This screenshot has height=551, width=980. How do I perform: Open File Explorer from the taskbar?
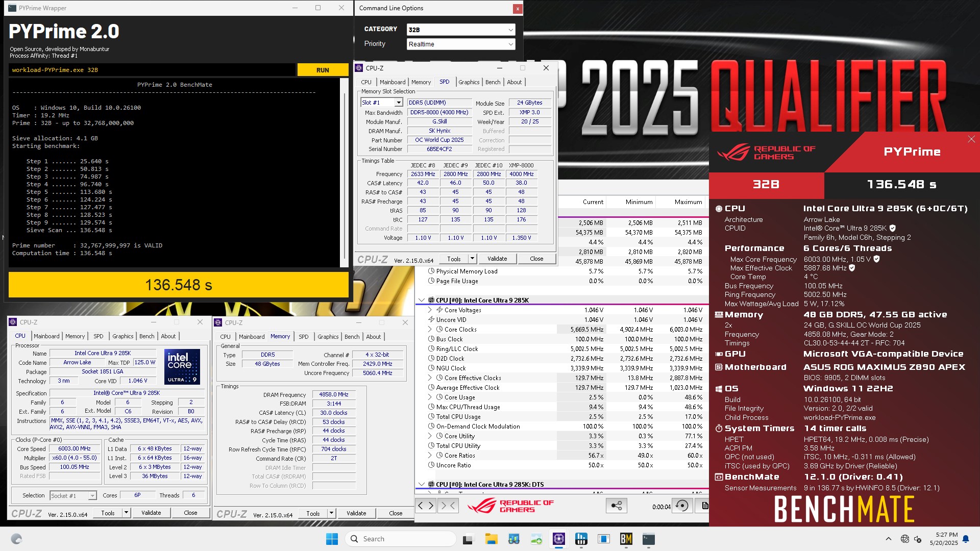[x=491, y=539]
